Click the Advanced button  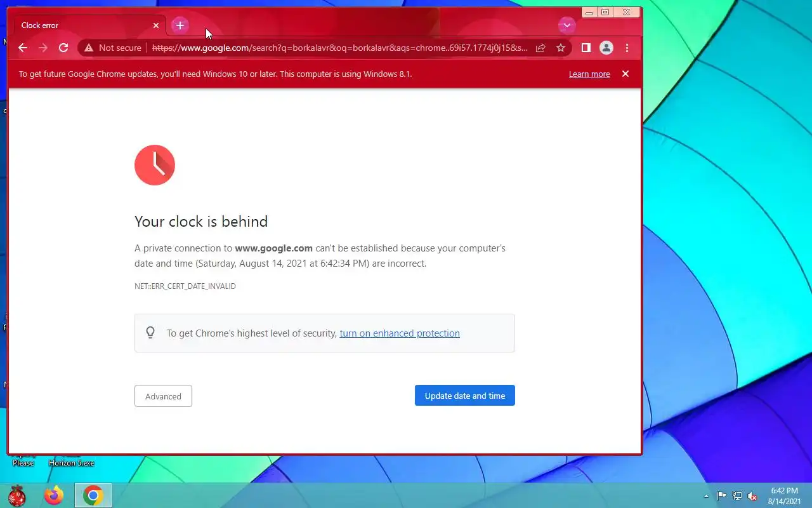(x=163, y=396)
